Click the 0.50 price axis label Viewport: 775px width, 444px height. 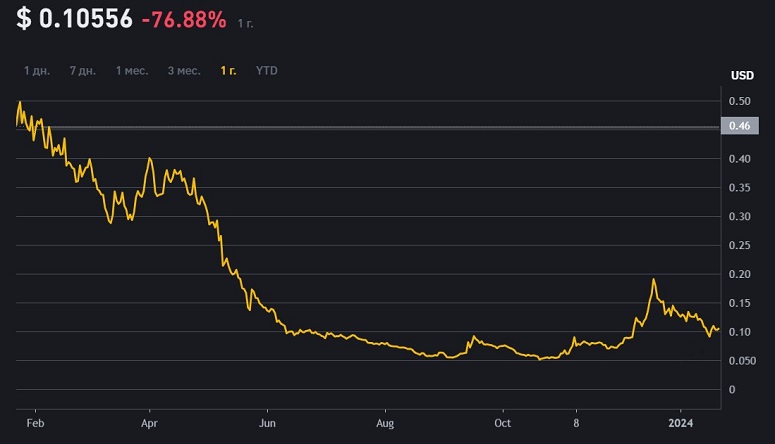[x=740, y=101]
